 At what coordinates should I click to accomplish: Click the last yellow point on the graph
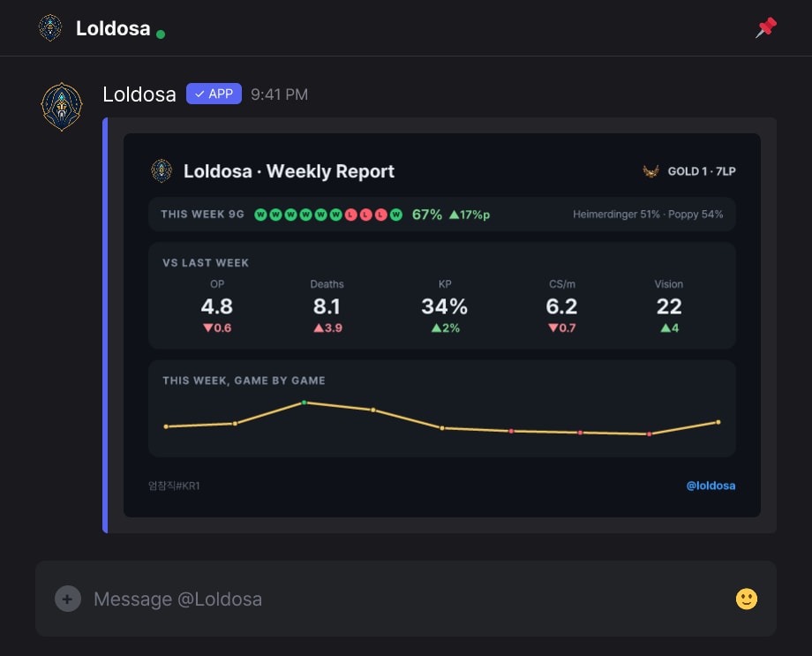click(x=718, y=422)
